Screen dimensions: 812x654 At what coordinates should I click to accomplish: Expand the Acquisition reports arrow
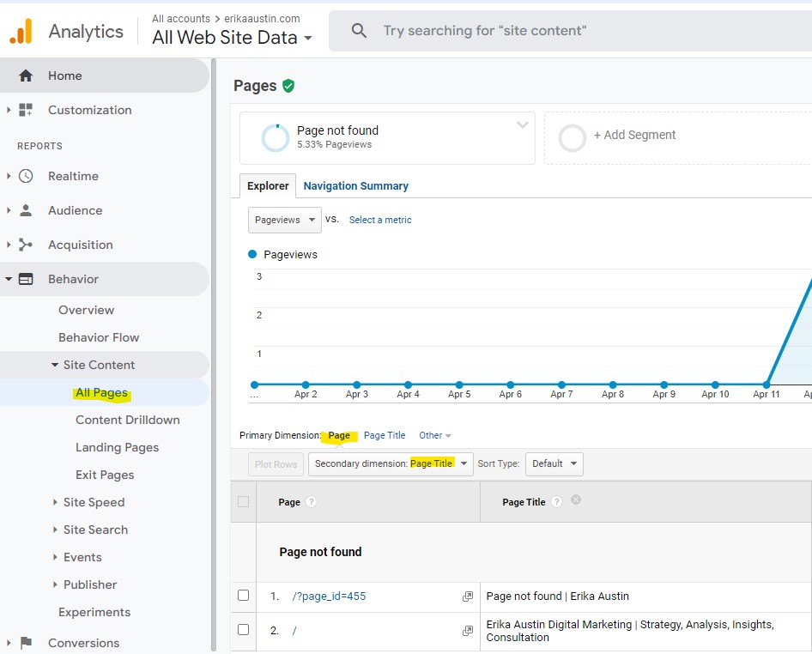(9, 245)
